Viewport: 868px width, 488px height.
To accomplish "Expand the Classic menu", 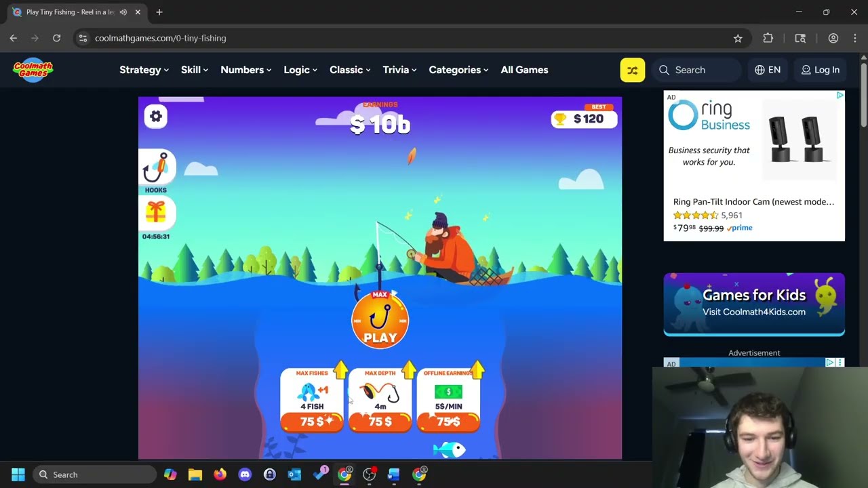I will click(350, 70).
